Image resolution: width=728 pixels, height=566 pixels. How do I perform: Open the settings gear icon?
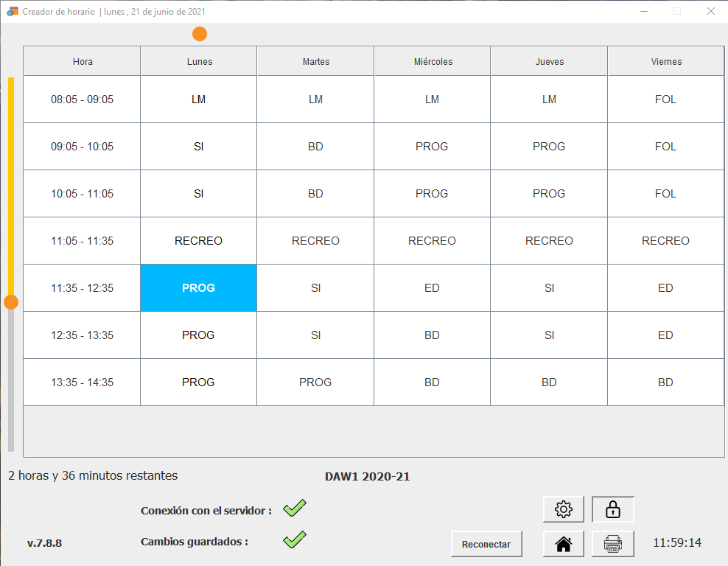(x=563, y=509)
